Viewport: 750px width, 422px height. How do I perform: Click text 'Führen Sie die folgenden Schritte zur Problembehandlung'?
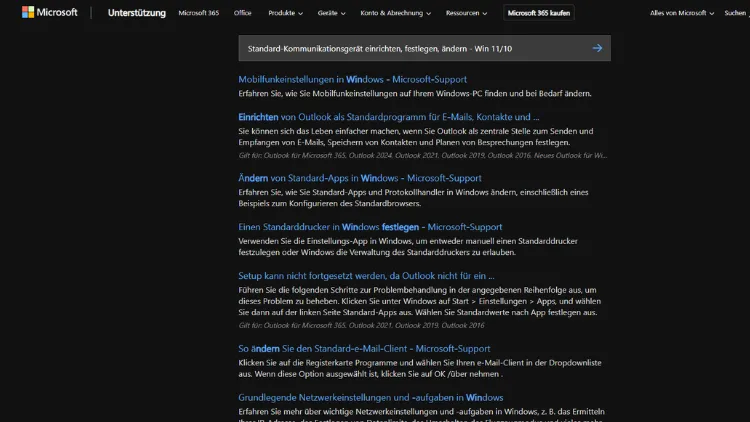pyautogui.click(x=419, y=301)
